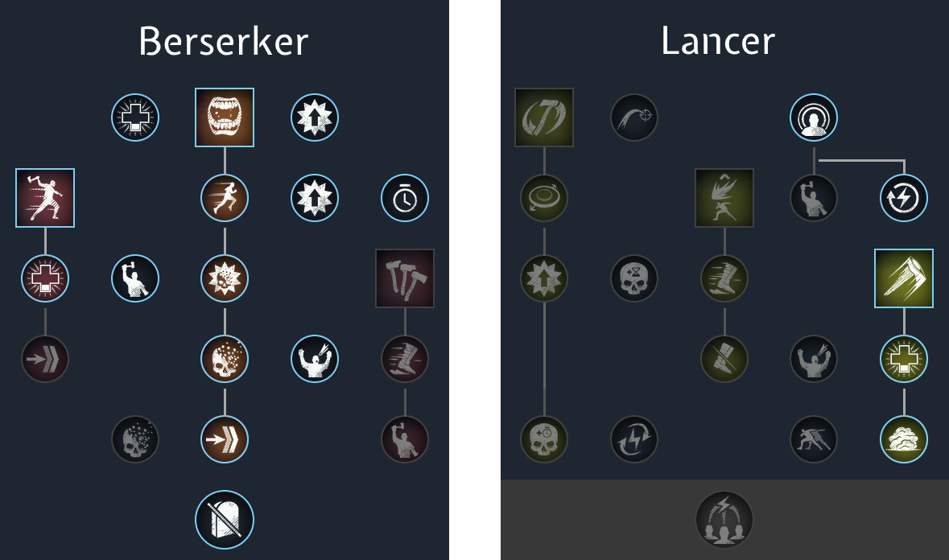This screenshot has width=949, height=560.
Task: Select the skull with hourglass skill
Action: click(634, 278)
